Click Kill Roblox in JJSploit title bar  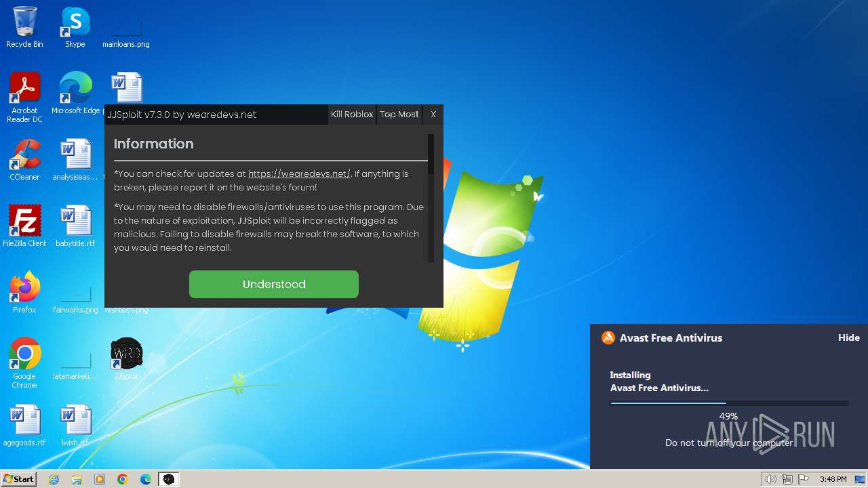pyautogui.click(x=352, y=115)
